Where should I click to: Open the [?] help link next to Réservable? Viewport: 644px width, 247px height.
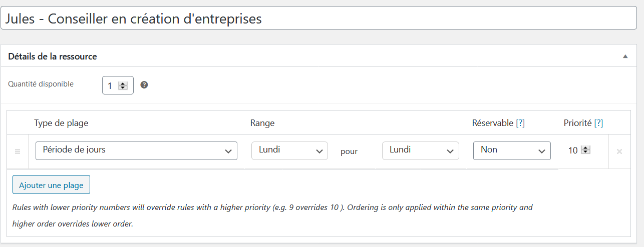[x=520, y=123]
